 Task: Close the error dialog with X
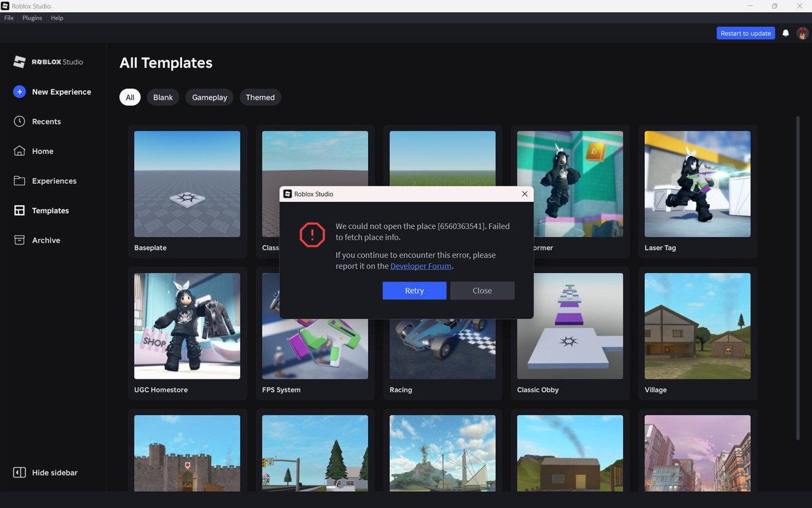pos(524,194)
